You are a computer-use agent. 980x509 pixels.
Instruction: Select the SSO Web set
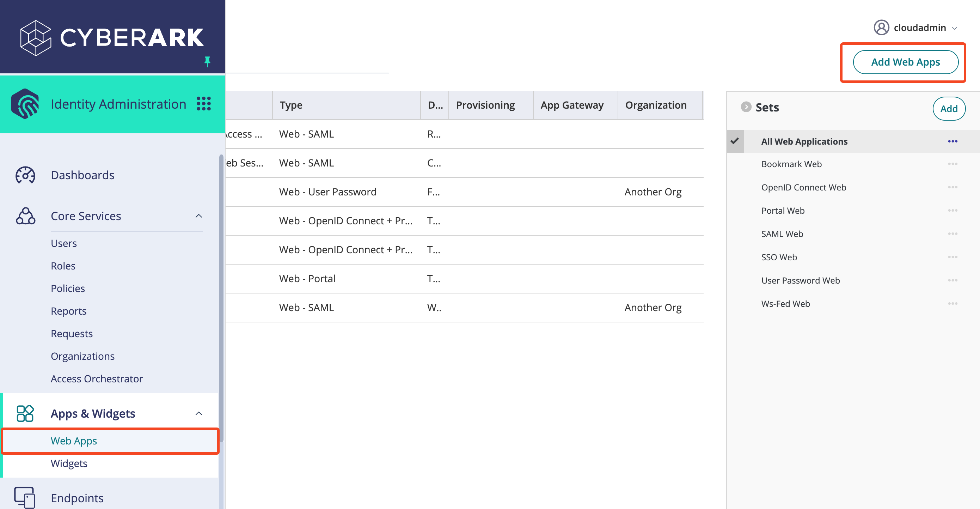(779, 257)
